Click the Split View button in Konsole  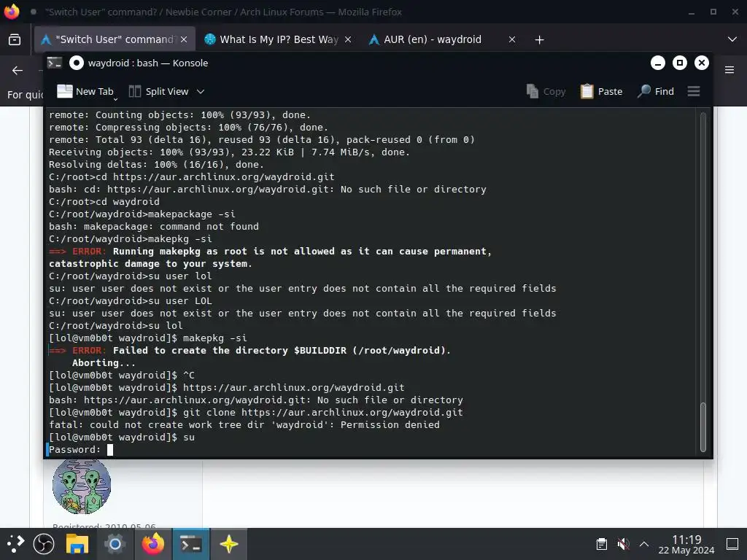coord(159,91)
